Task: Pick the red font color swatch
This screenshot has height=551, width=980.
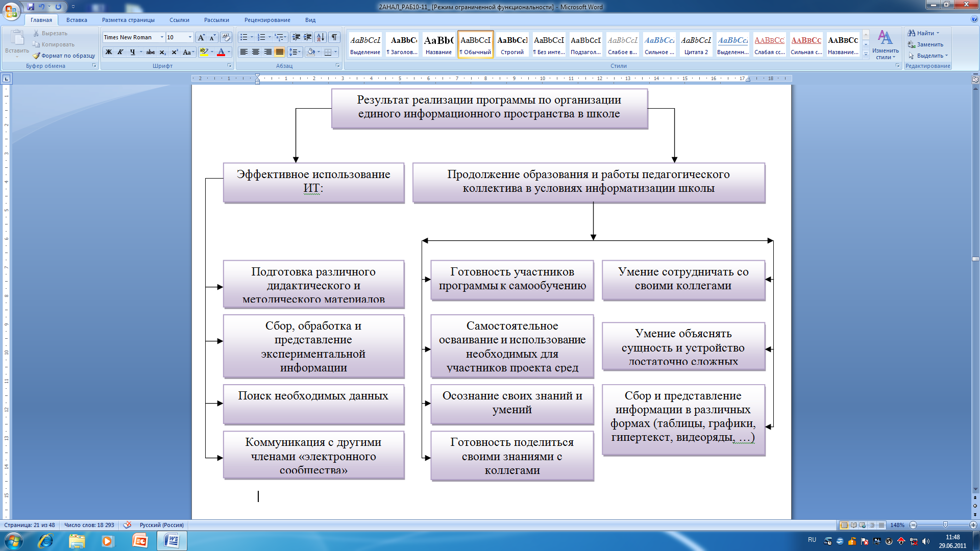Action: click(x=221, y=52)
